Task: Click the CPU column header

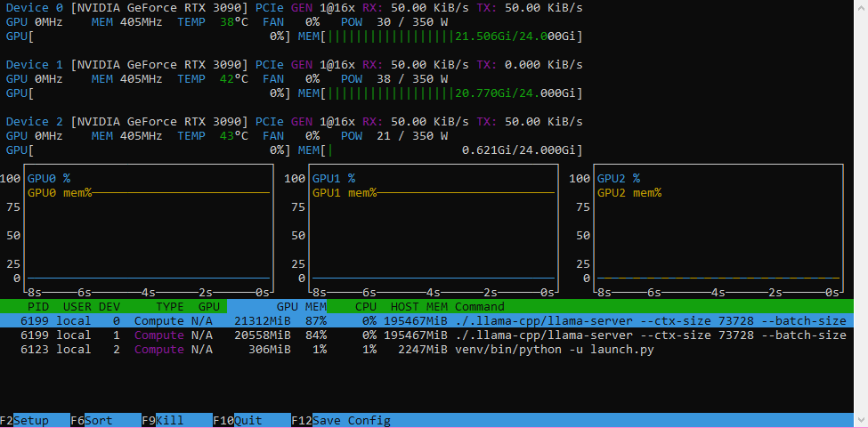Action: pos(366,306)
